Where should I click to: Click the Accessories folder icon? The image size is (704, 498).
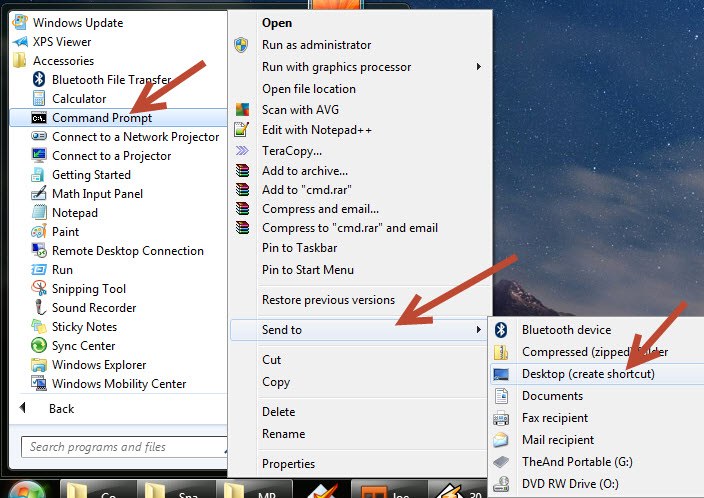[x=19, y=60]
